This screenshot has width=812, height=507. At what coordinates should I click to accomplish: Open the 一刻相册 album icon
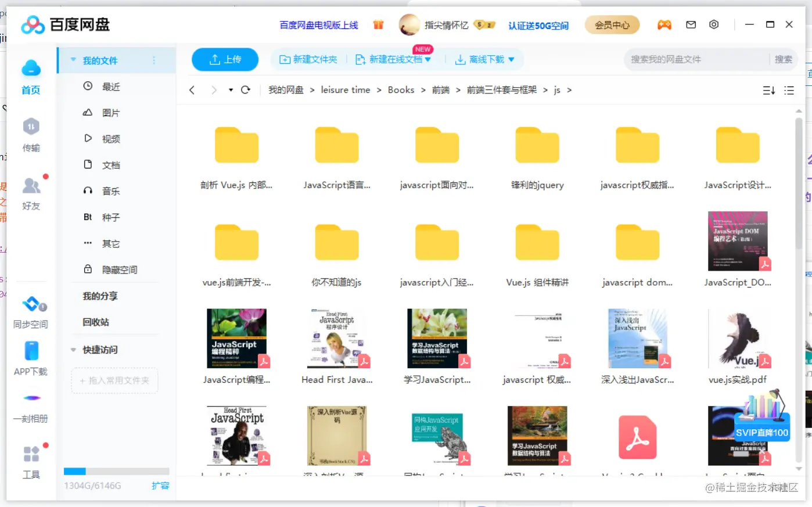coord(31,407)
